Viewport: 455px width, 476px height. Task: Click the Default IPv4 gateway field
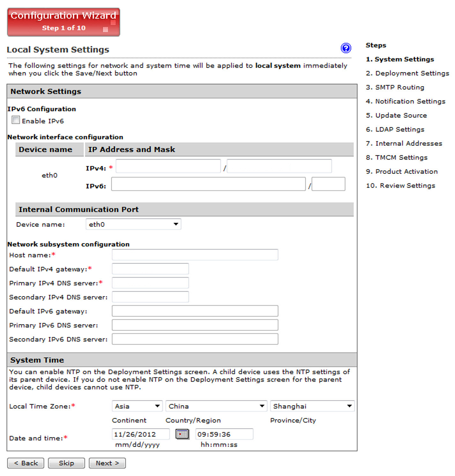[x=150, y=269]
